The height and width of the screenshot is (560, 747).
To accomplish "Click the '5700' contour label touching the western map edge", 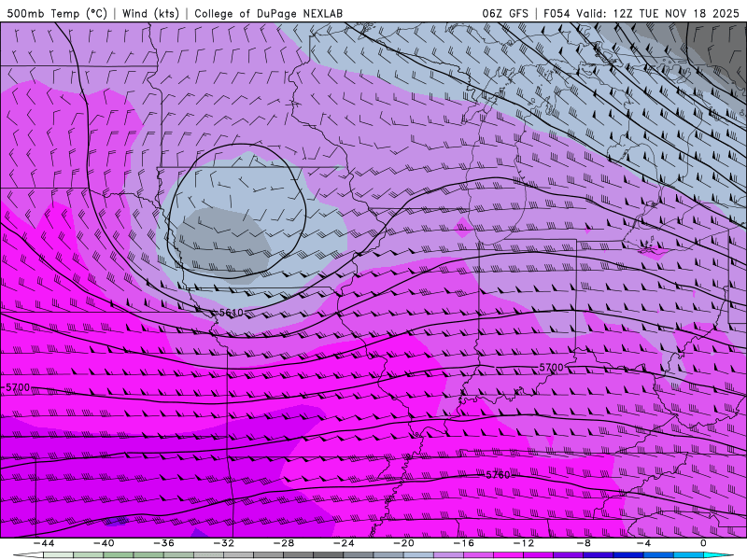I will pos(17,387).
